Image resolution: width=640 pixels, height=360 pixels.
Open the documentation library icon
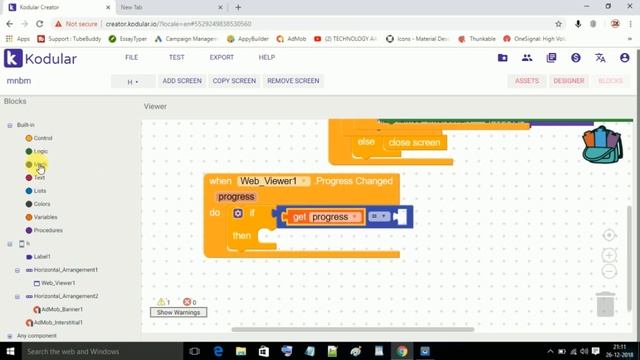point(551,58)
